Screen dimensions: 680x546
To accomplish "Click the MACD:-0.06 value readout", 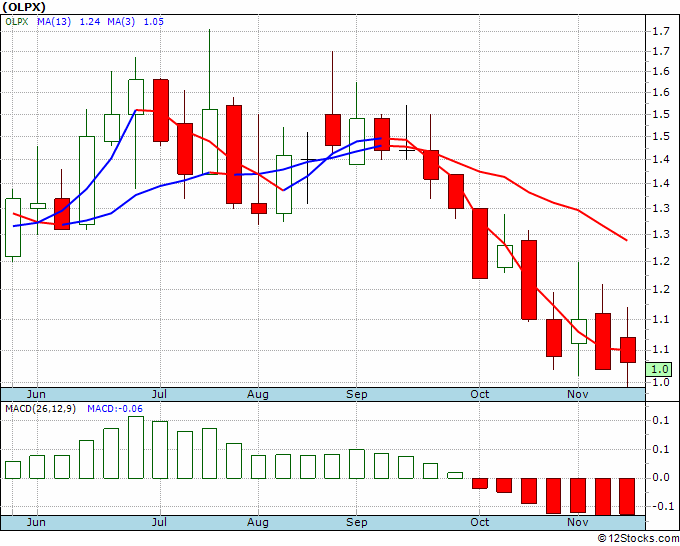I will tap(114, 409).
